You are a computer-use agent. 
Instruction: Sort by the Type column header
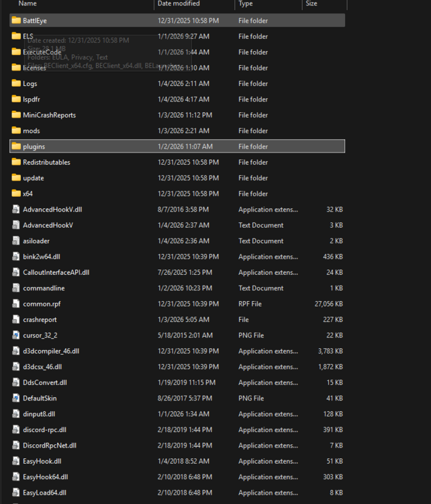[245, 3]
